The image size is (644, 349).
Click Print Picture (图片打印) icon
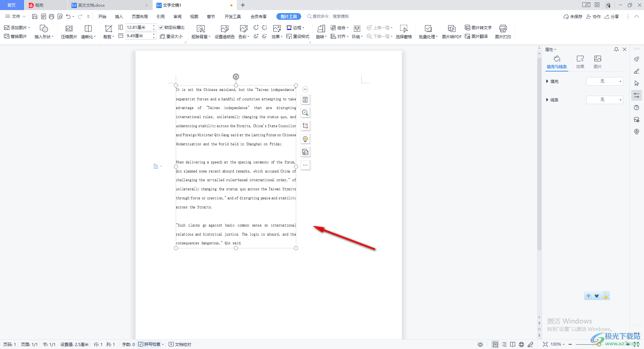[503, 32]
